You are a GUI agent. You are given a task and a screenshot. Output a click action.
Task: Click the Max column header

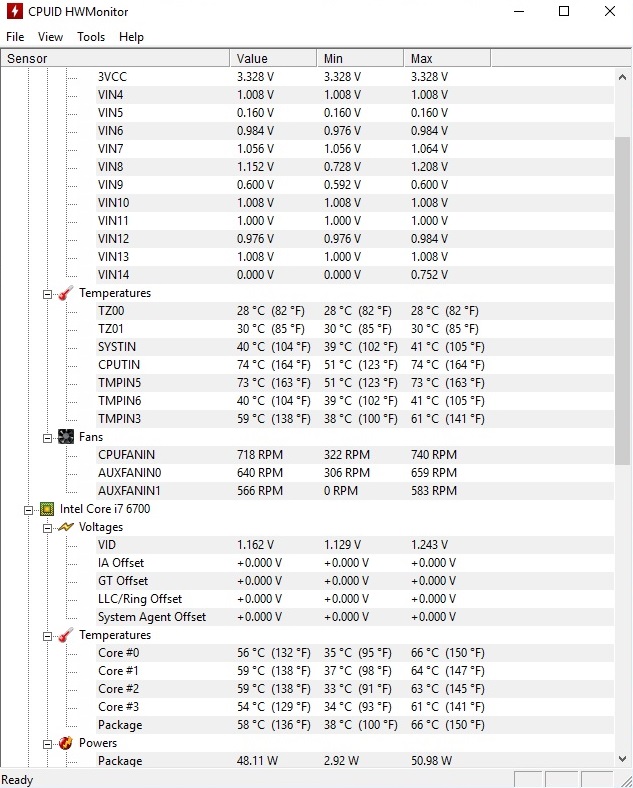coord(447,58)
